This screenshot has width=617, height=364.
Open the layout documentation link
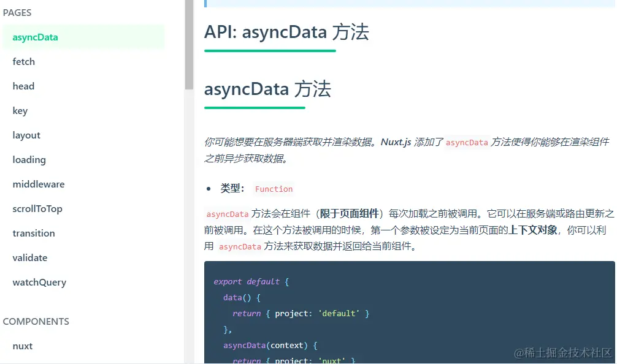pyautogui.click(x=26, y=135)
